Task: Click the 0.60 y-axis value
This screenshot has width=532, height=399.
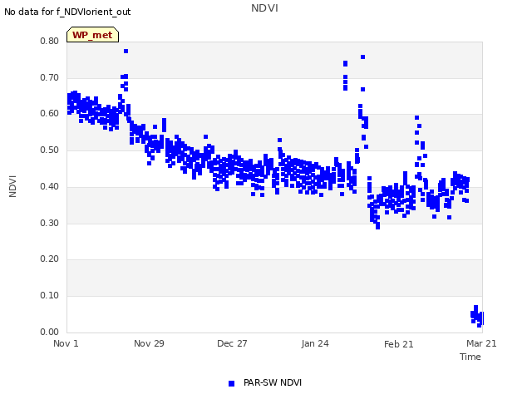Action: coord(50,114)
